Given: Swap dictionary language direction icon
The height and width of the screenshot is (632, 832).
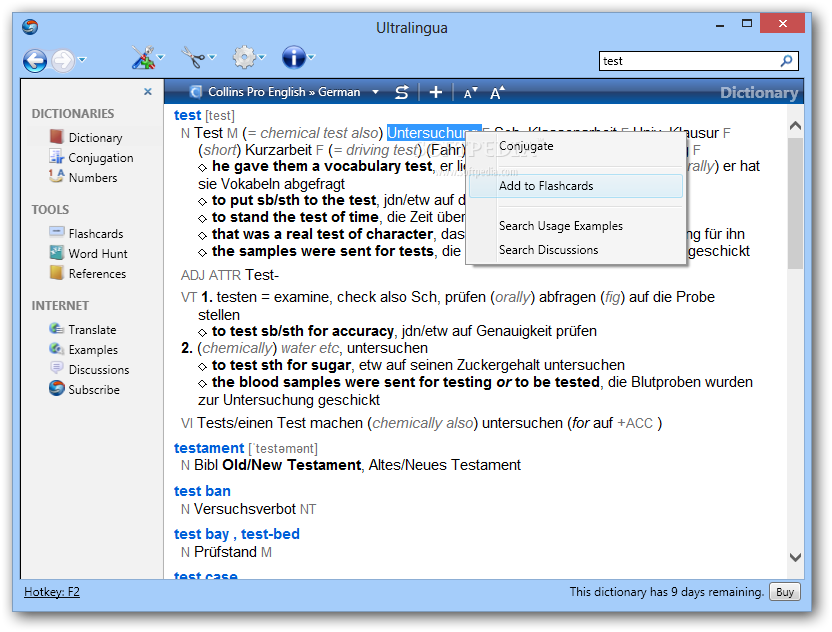Looking at the screenshot, I should [x=402, y=92].
